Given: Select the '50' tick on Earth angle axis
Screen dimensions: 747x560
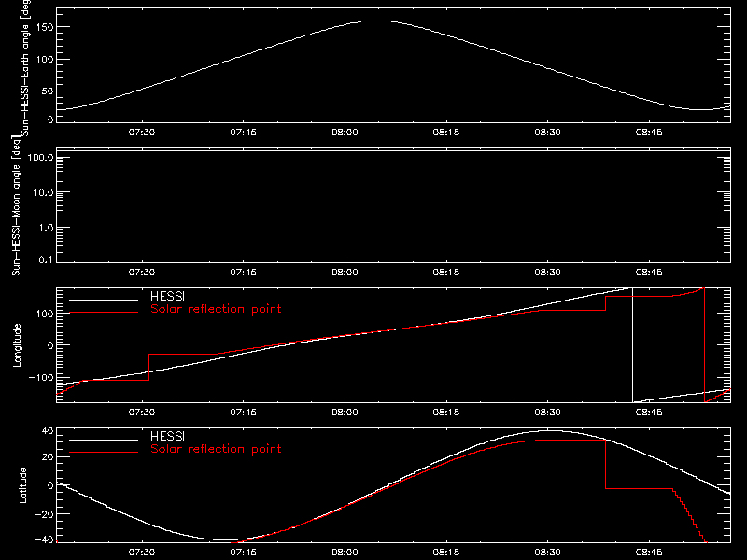Looking at the screenshot, I should [x=48, y=91].
